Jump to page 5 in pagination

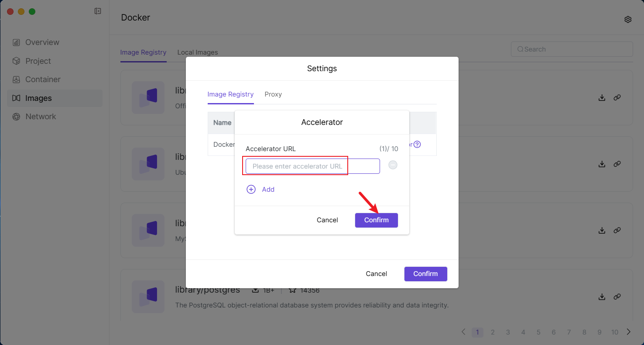pyautogui.click(x=538, y=332)
